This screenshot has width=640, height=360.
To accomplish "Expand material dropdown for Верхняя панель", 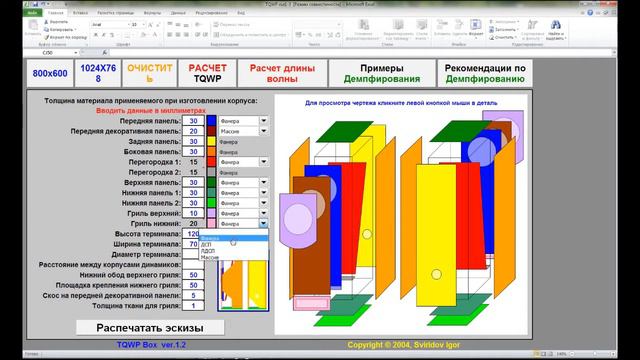I will tap(264, 182).
